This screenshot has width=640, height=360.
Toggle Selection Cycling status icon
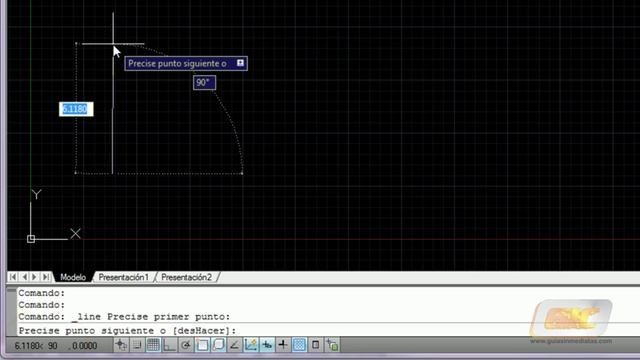(x=332, y=345)
